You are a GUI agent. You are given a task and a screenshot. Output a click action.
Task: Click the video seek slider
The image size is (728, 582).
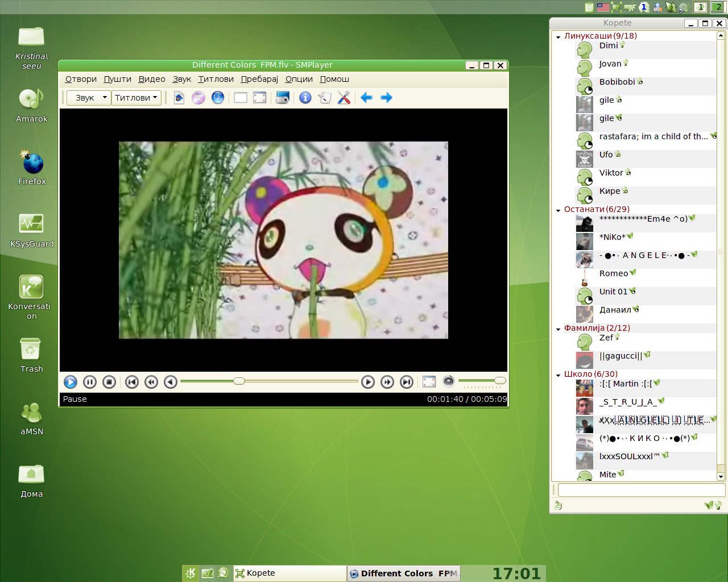pyautogui.click(x=269, y=381)
